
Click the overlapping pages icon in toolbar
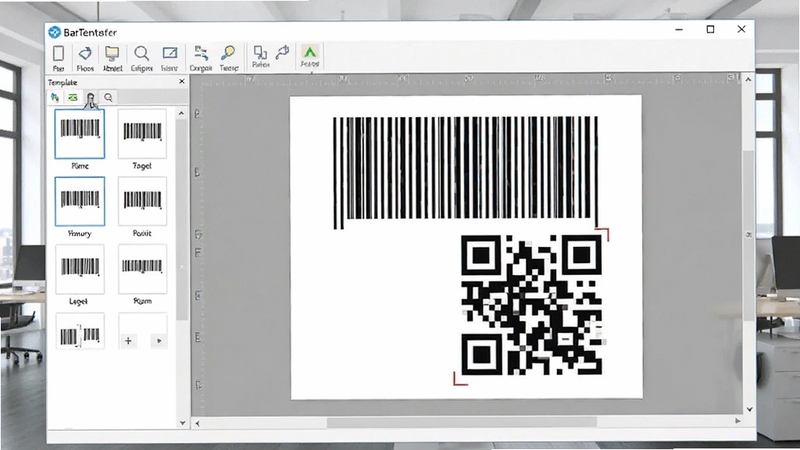(260, 53)
